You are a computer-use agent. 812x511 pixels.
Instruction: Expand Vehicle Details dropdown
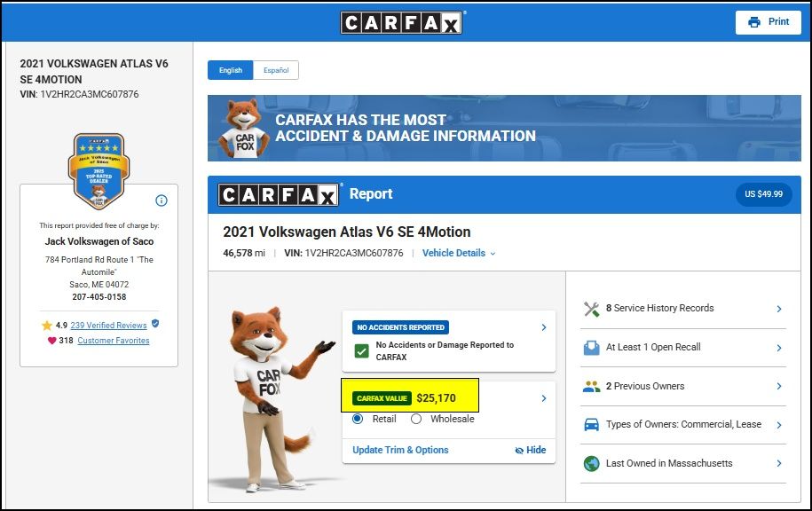[x=459, y=253]
